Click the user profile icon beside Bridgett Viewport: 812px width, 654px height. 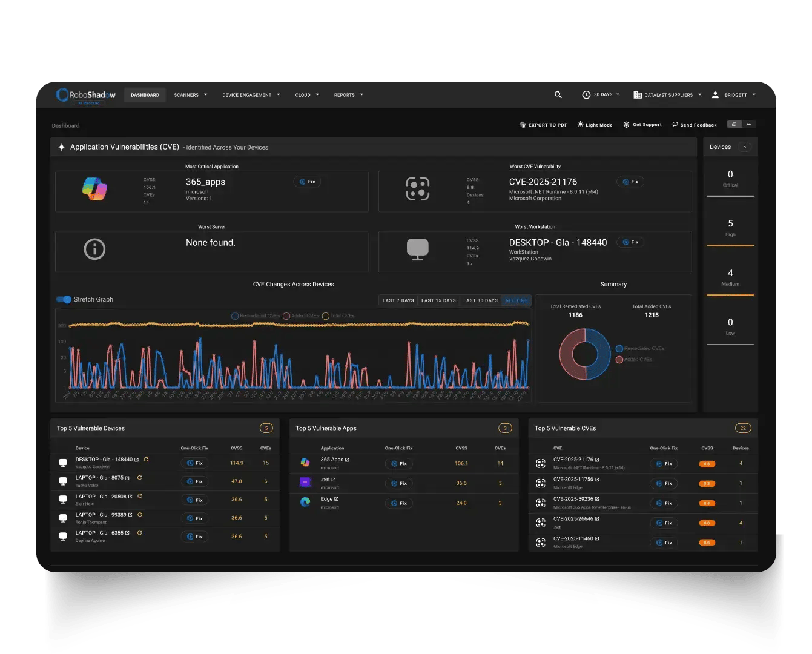click(x=715, y=94)
